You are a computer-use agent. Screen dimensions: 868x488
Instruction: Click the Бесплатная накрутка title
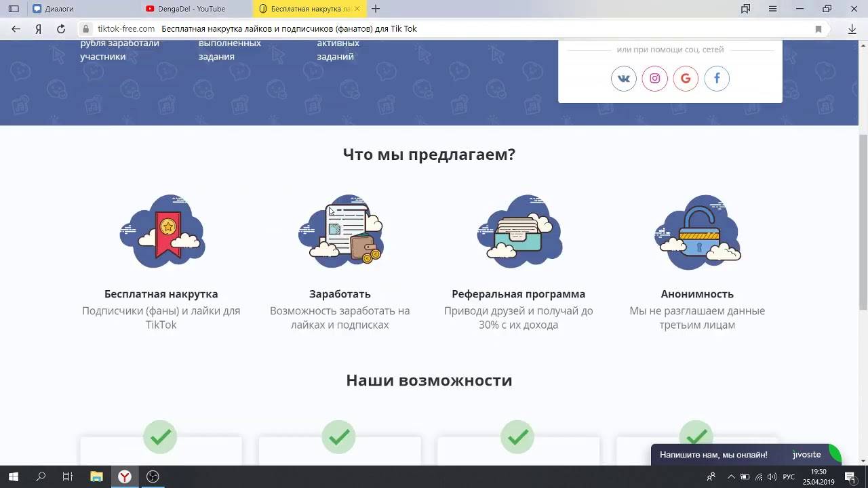pos(161,294)
